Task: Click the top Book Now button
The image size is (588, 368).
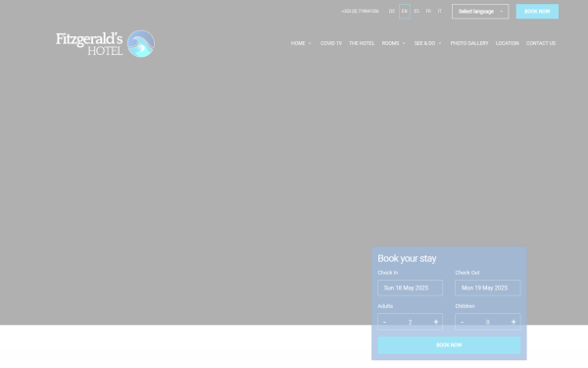Action: (x=537, y=11)
